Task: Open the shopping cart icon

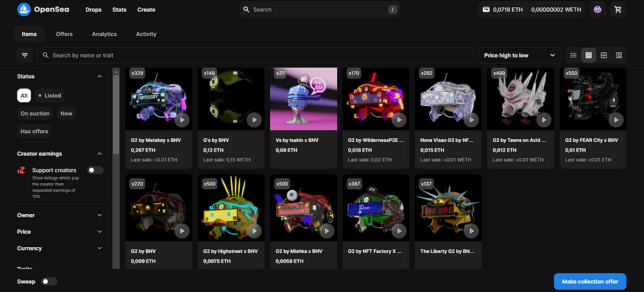Action: coord(618,10)
